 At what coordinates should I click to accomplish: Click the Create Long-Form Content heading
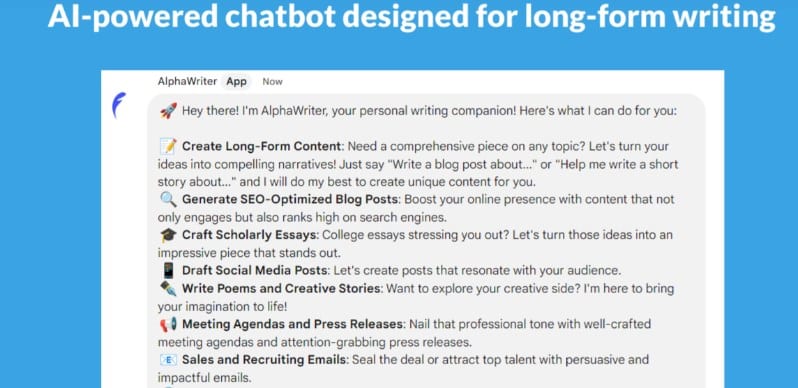point(262,146)
